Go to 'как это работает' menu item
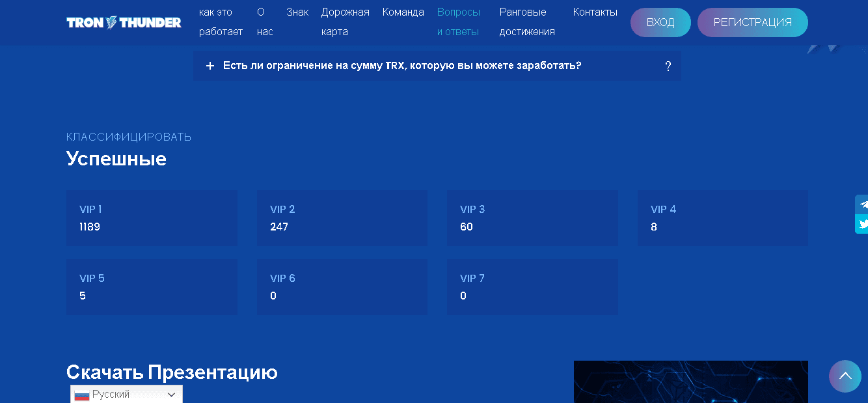The width and height of the screenshot is (868, 403). click(x=221, y=22)
